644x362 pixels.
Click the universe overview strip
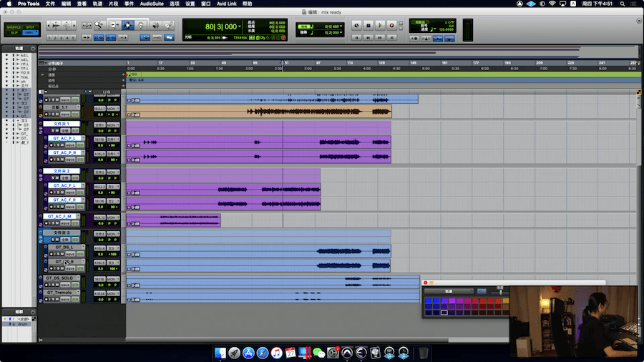click(x=338, y=52)
